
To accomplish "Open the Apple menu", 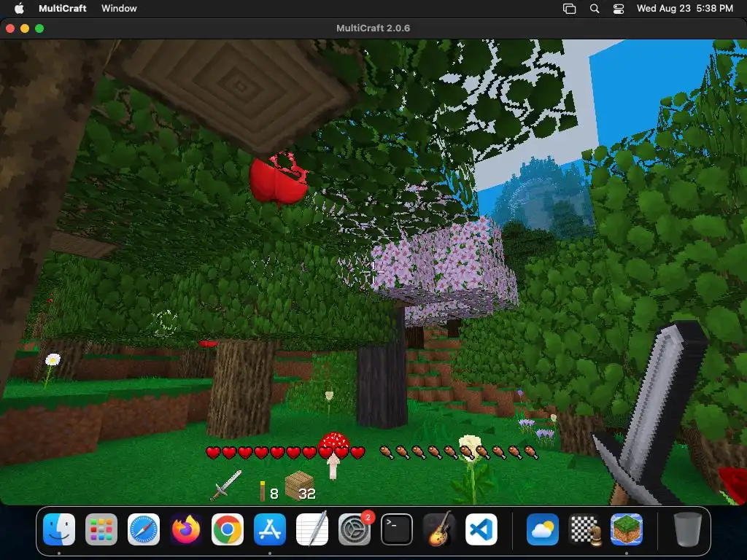I will [19, 8].
